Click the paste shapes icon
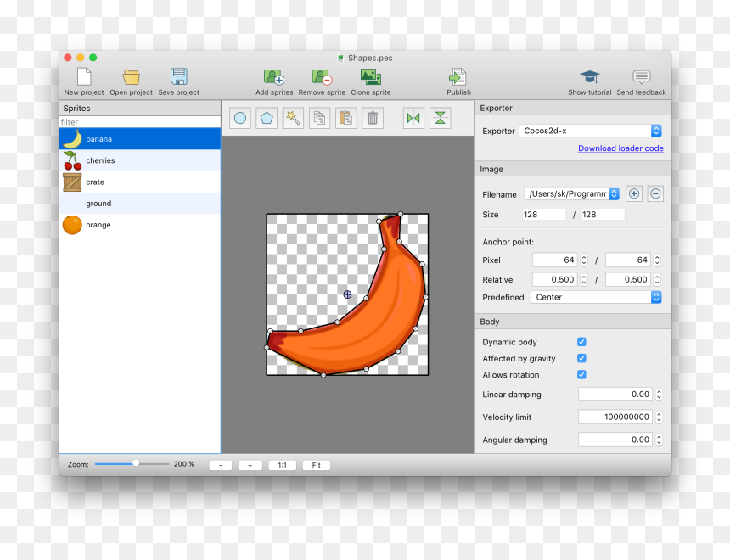 [346, 118]
